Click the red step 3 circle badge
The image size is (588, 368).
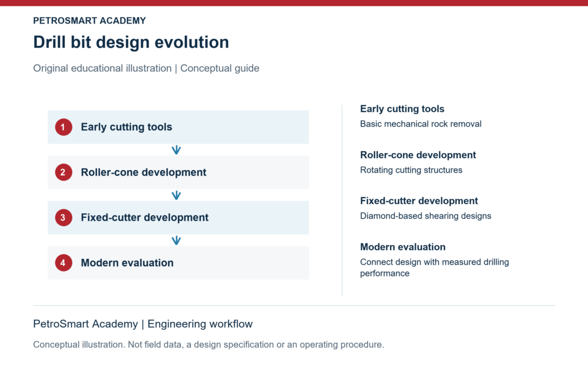(x=63, y=217)
